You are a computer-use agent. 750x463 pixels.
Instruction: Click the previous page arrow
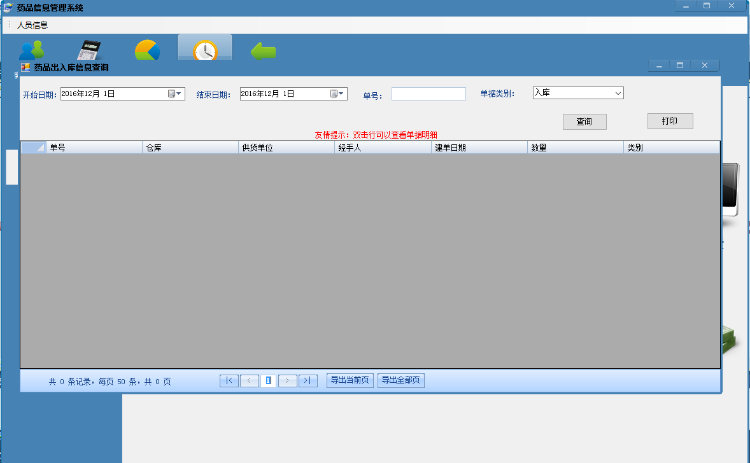click(250, 380)
